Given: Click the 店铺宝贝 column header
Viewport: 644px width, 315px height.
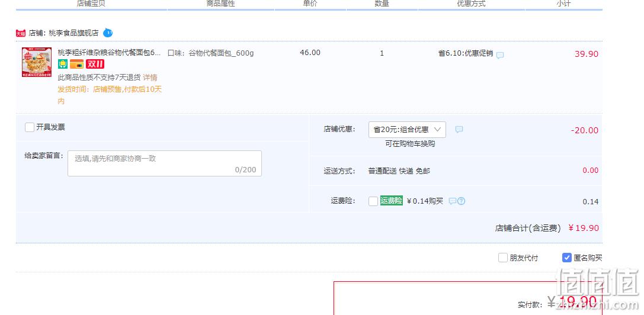Looking at the screenshot, I should (91, 4).
